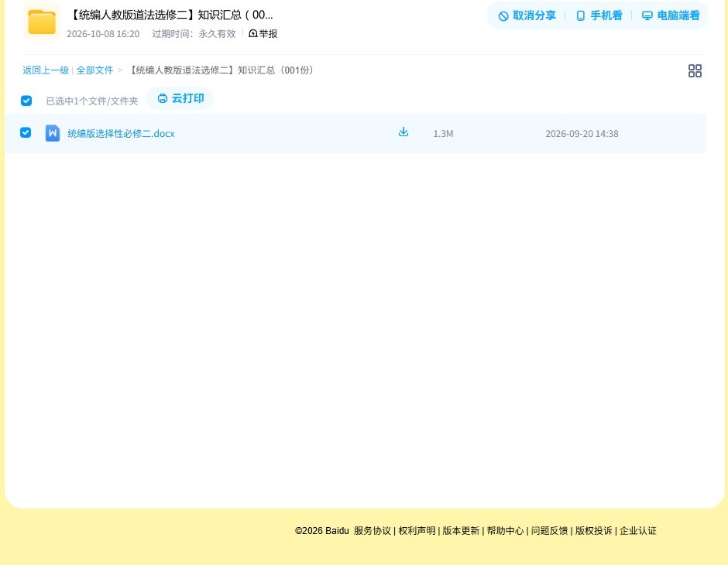This screenshot has width=728, height=565.
Task: Open 问题反馈 footer link
Action: (549, 531)
